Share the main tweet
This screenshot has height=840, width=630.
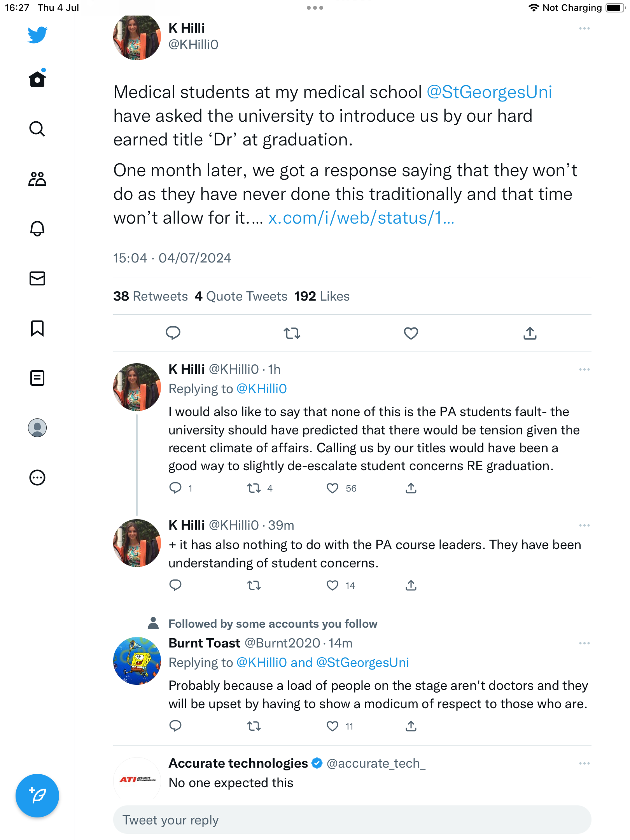(x=530, y=333)
